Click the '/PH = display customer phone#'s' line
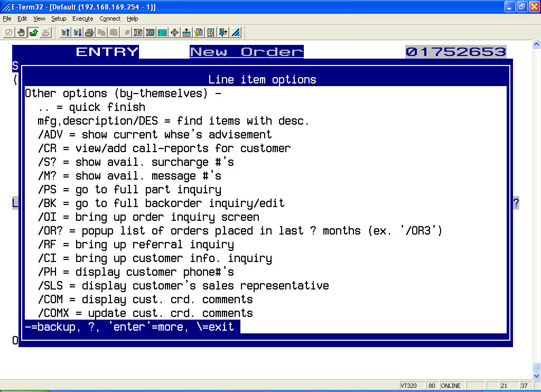541x392 pixels. tap(136, 272)
